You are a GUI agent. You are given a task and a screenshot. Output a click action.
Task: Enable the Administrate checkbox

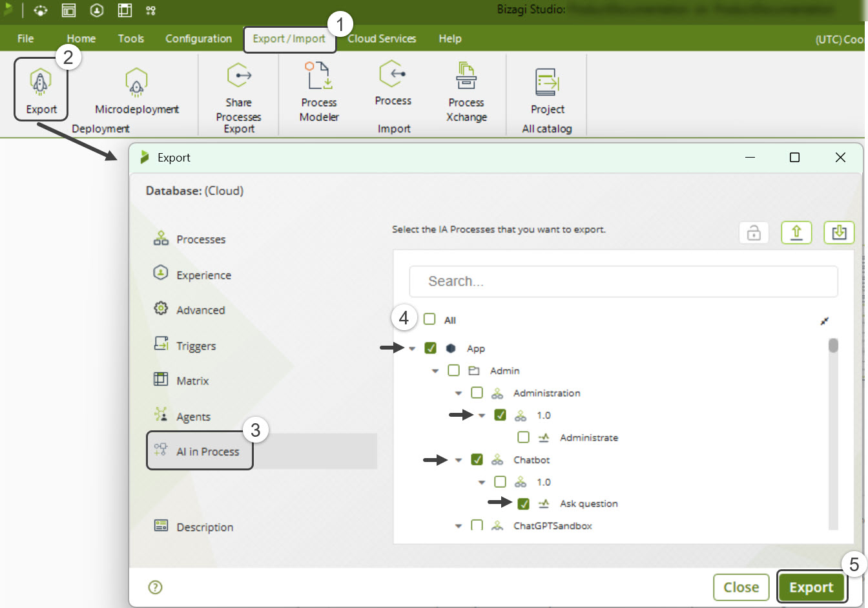[524, 437]
